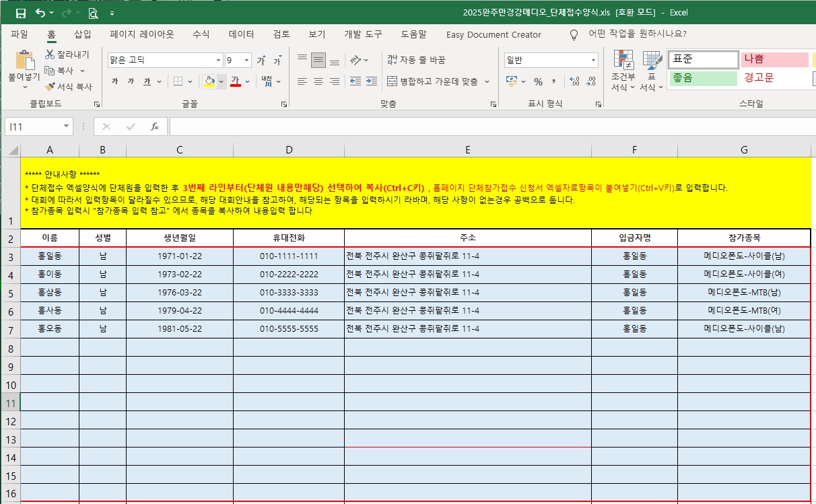The height and width of the screenshot is (504, 816).
Task: Select cell C3 containing 1971-01-22
Action: pyautogui.click(x=180, y=256)
